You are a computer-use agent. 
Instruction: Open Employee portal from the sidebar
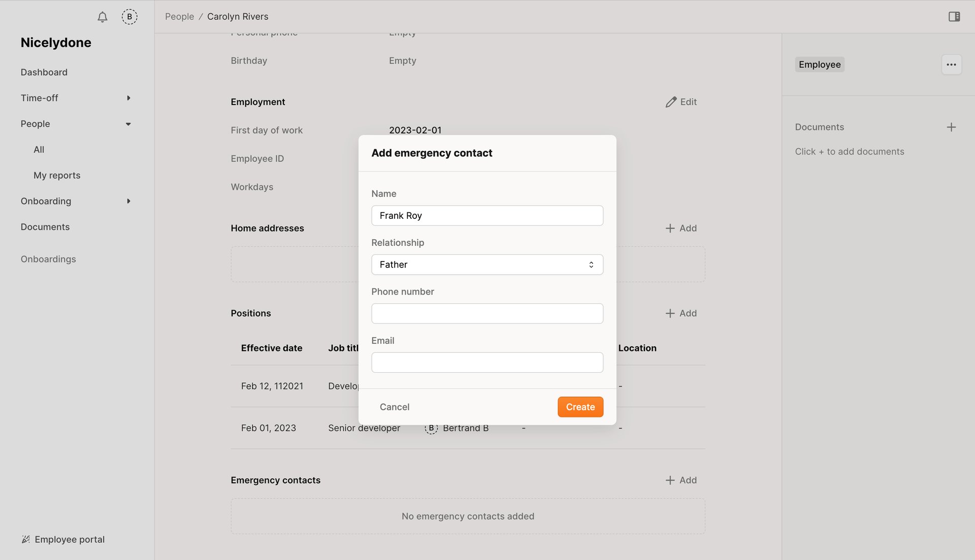(70, 539)
